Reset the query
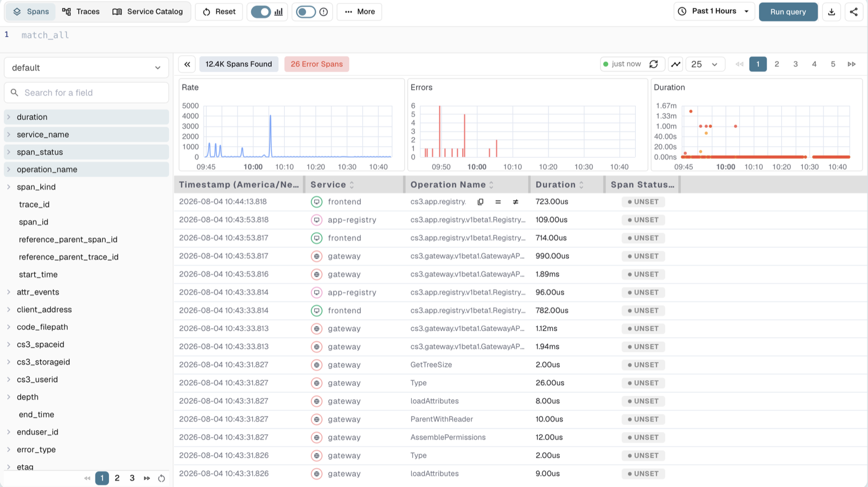This screenshot has width=868, height=487. [x=219, y=11]
